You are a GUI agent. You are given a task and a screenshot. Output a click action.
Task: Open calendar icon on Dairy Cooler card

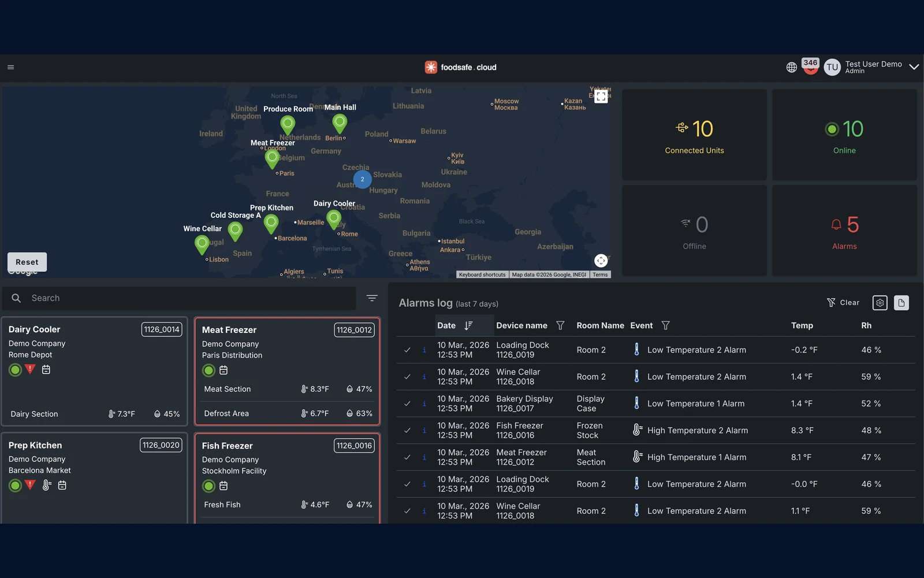pyautogui.click(x=46, y=369)
